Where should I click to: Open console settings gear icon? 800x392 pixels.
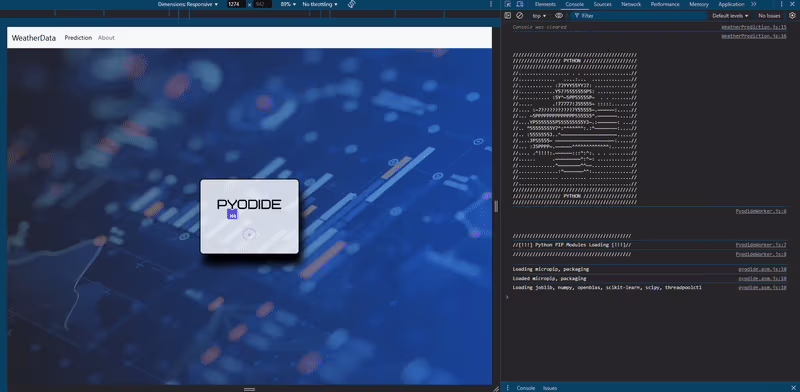792,16
